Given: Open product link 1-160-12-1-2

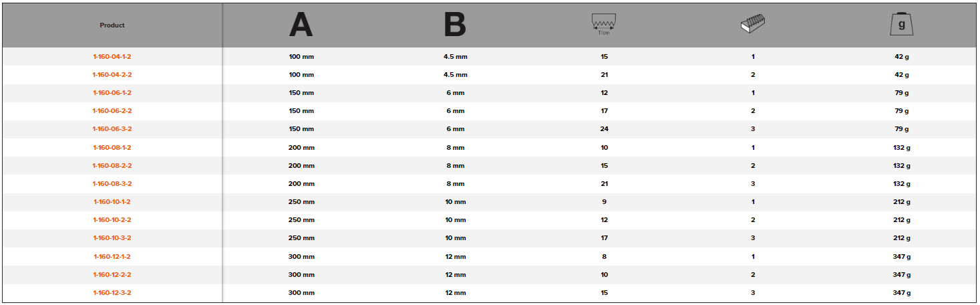Looking at the screenshot, I should (112, 256).
